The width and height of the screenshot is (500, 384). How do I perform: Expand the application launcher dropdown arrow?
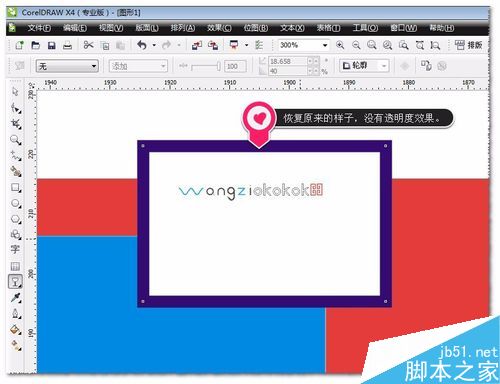246,45
